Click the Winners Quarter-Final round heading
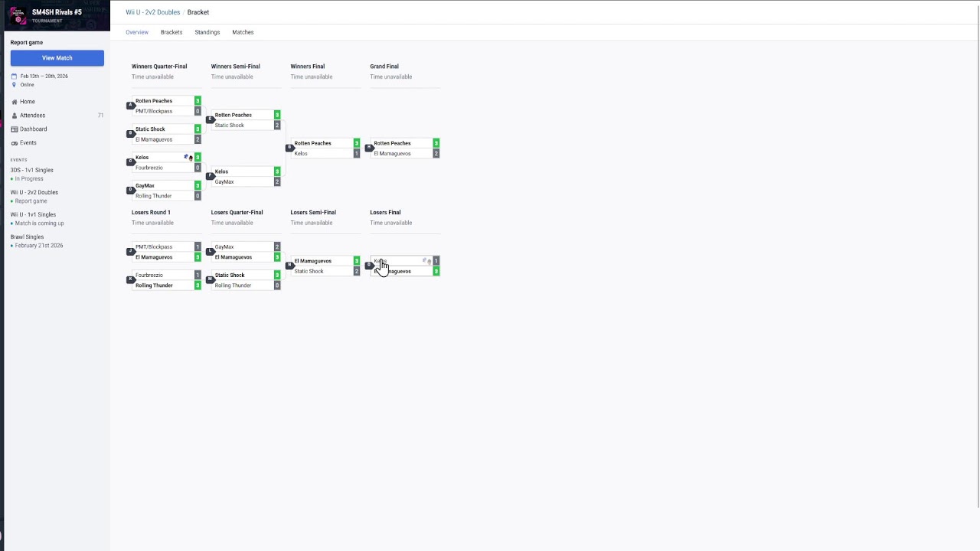 tap(159, 67)
